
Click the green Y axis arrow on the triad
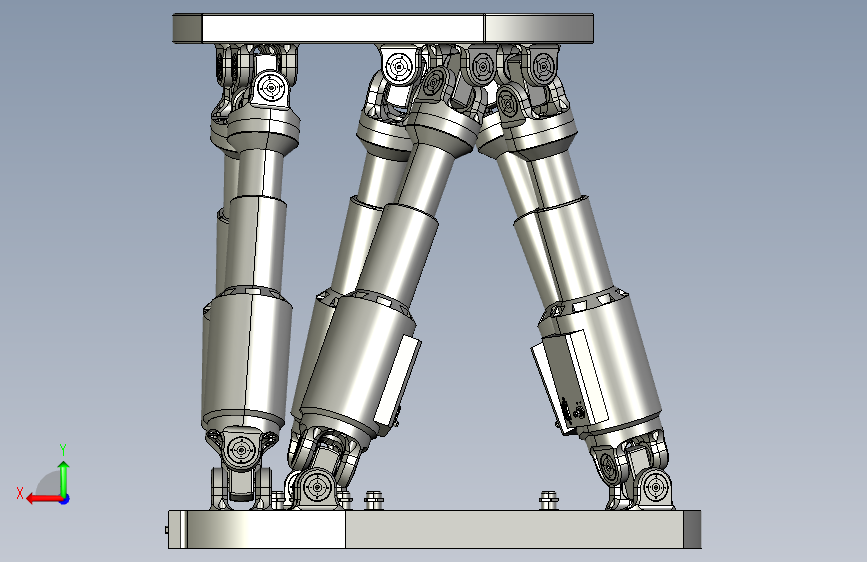click(x=64, y=479)
